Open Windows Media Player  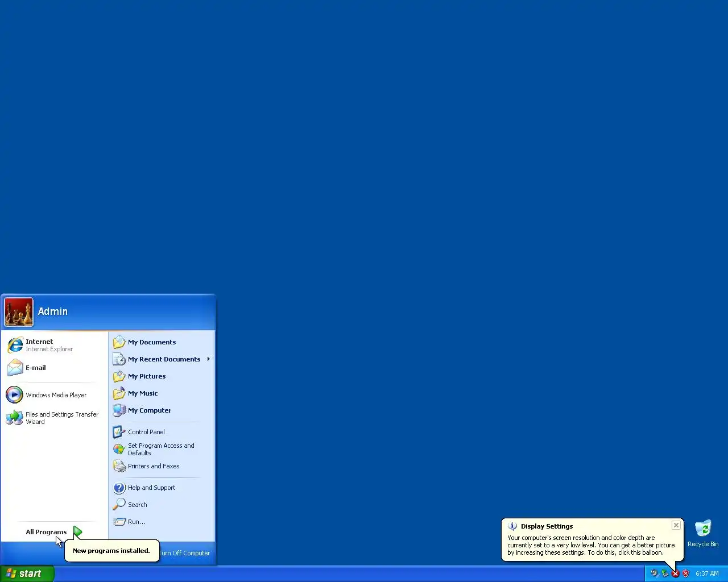[55, 394]
